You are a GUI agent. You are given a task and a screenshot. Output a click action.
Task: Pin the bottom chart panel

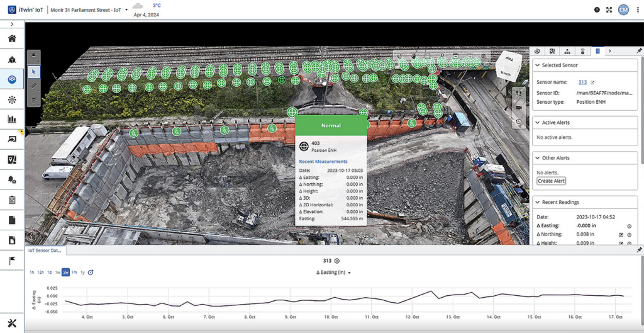tap(639, 250)
